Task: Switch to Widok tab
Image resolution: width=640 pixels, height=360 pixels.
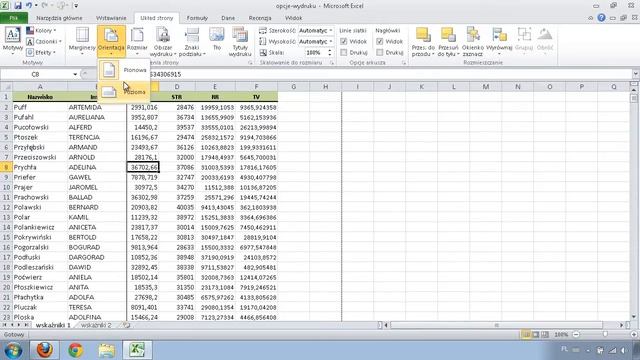Action: pos(293,18)
